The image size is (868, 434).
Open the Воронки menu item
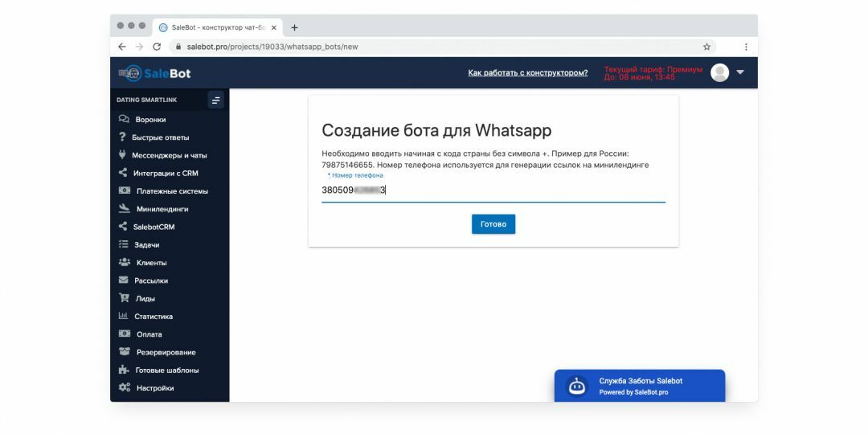tap(150, 120)
